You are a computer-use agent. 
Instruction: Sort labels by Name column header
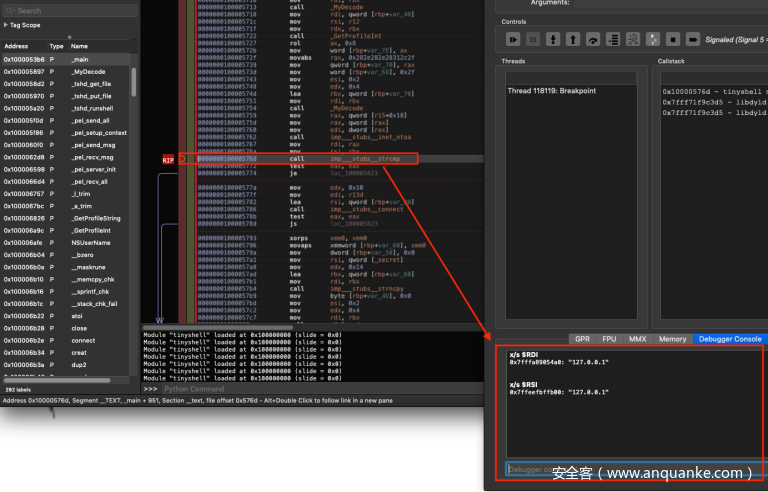click(x=80, y=46)
